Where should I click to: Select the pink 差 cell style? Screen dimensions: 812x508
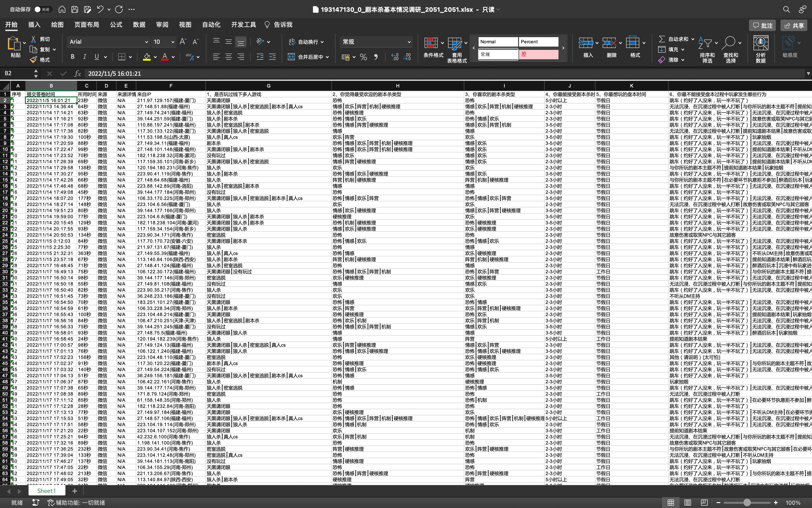[539, 54]
